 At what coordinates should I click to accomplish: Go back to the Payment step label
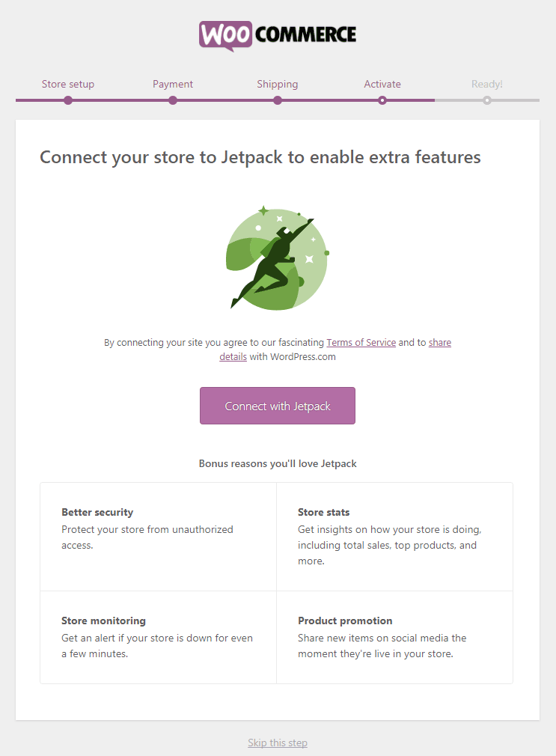point(173,84)
